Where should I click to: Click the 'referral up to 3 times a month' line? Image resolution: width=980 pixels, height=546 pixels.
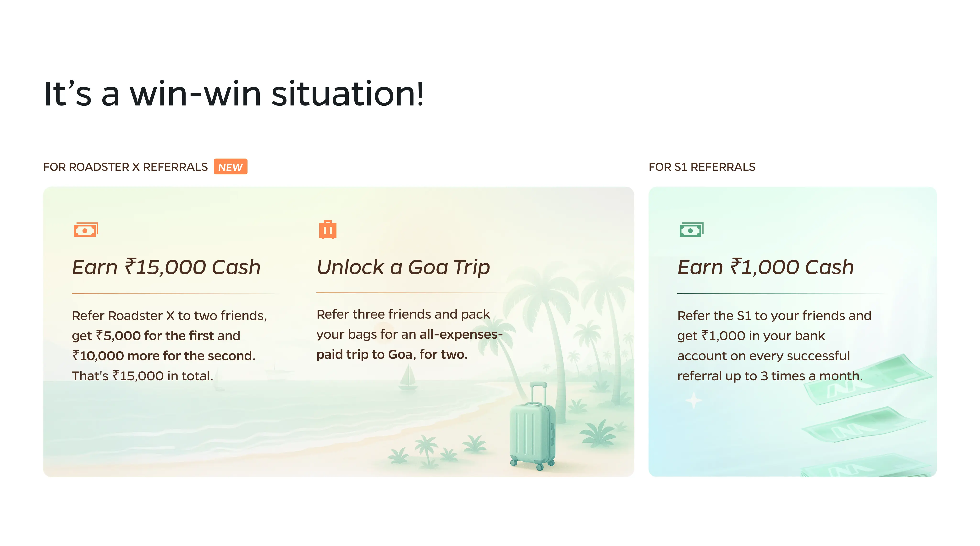pyautogui.click(x=770, y=376)
